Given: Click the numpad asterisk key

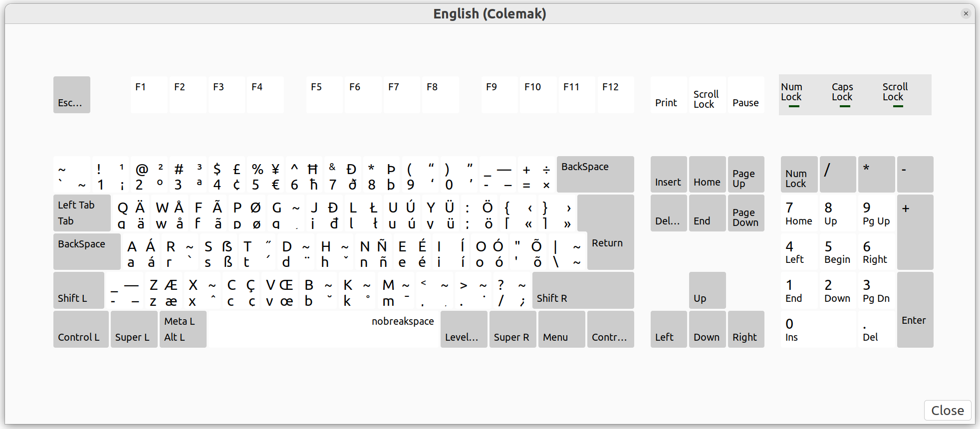Looking at the screenshot, I should (x=877, y=175).
